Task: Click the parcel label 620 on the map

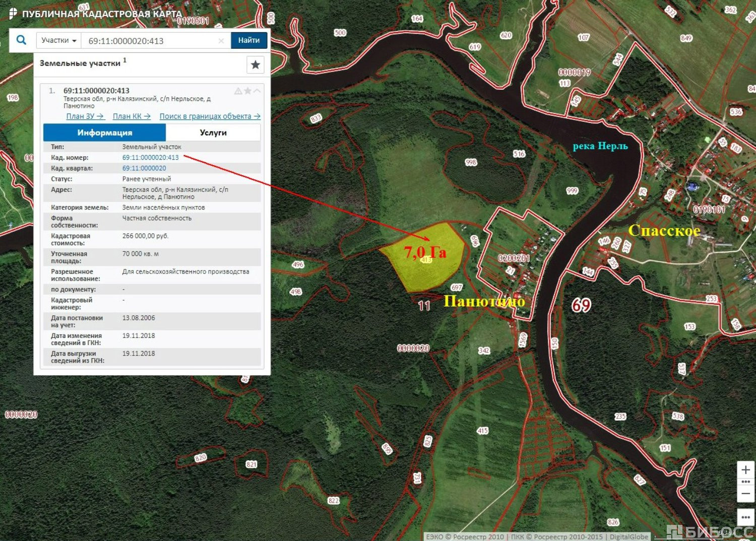Action: click(506, 35)
